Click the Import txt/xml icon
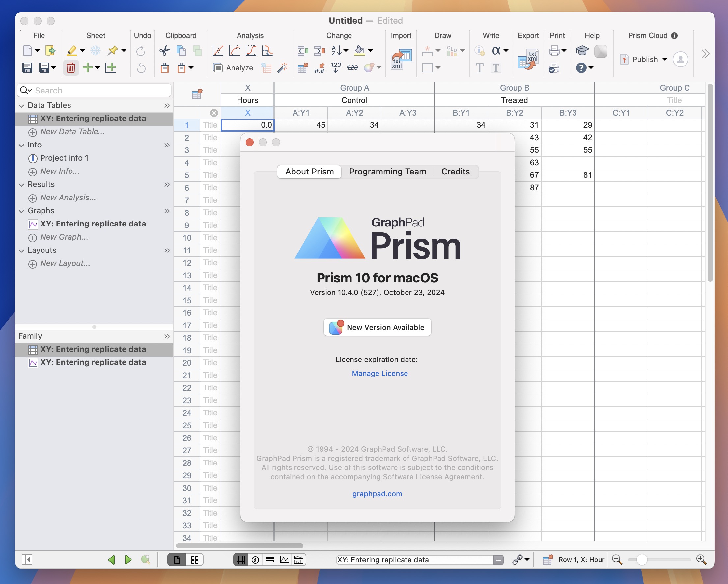728x584 pixels. click(401, 59)
